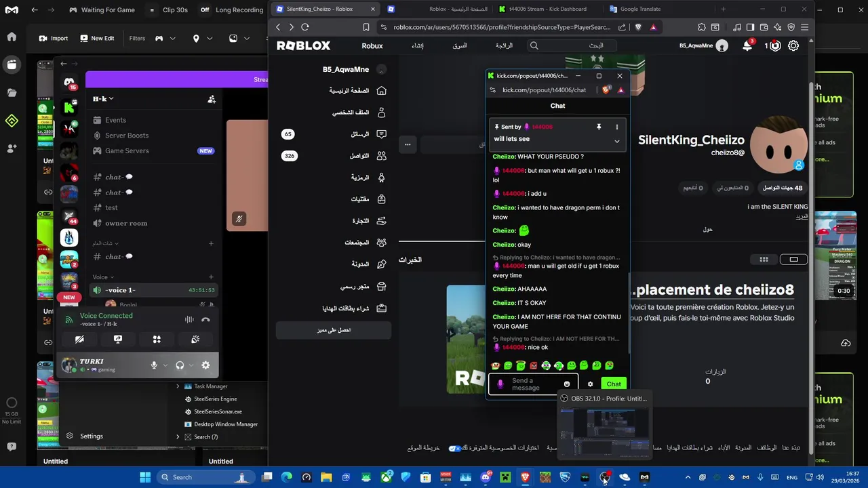Toggle camera in Discord voice panel
The width and height of the screenshot is (868, 488).
79,340
